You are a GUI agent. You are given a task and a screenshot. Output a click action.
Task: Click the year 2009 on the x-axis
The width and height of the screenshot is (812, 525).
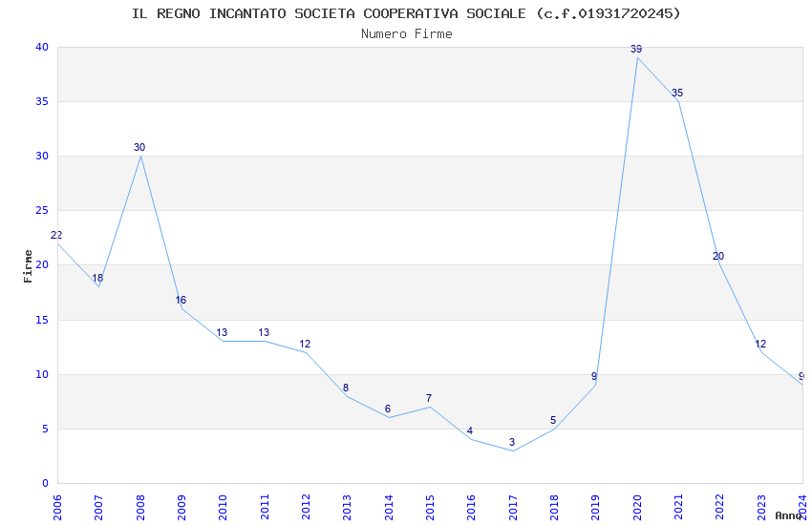pyautogui.click(x=182, y=507)
